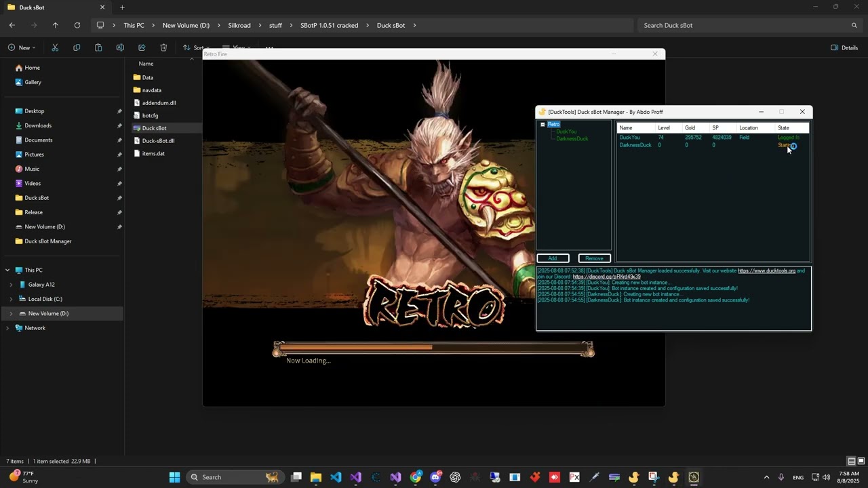This screenshot has width=868, height=488.
Task: Open the Discord invite link in log
Action: click(606, 277)
